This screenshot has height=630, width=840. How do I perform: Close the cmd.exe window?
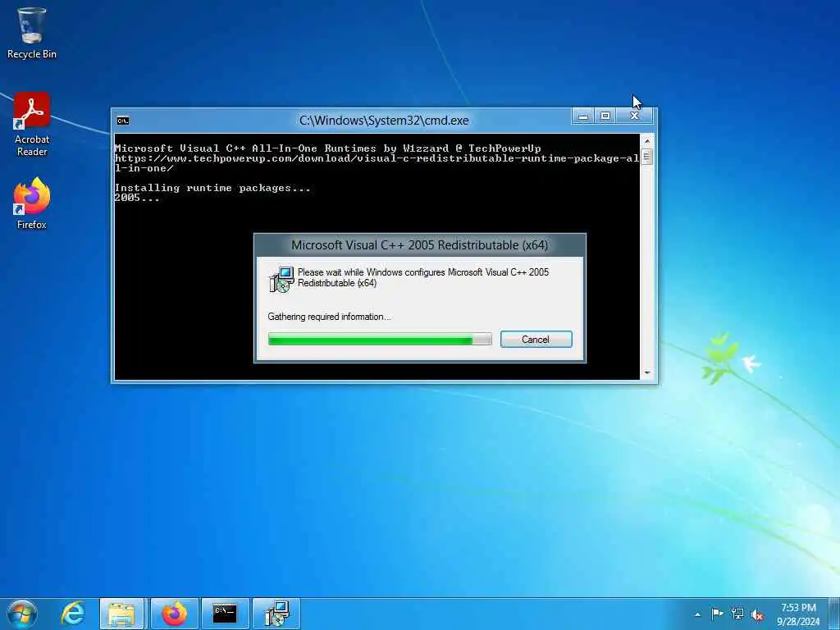click(x=634, y=116)
